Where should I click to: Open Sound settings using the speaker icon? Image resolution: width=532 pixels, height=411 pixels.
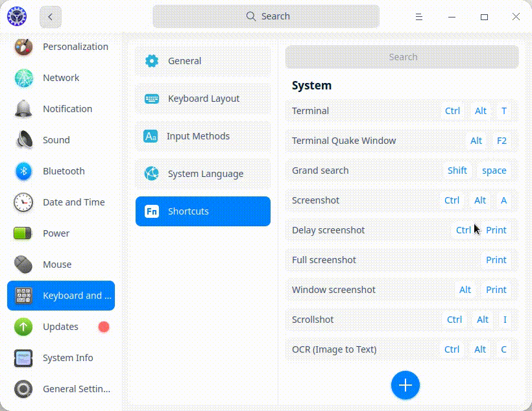pos(23,140)
